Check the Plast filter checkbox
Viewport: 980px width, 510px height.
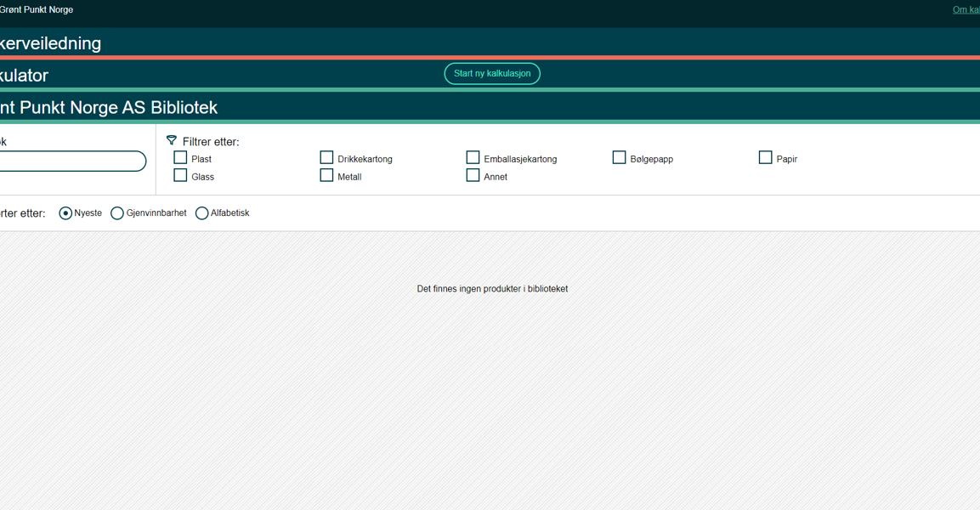click(180, 157)
